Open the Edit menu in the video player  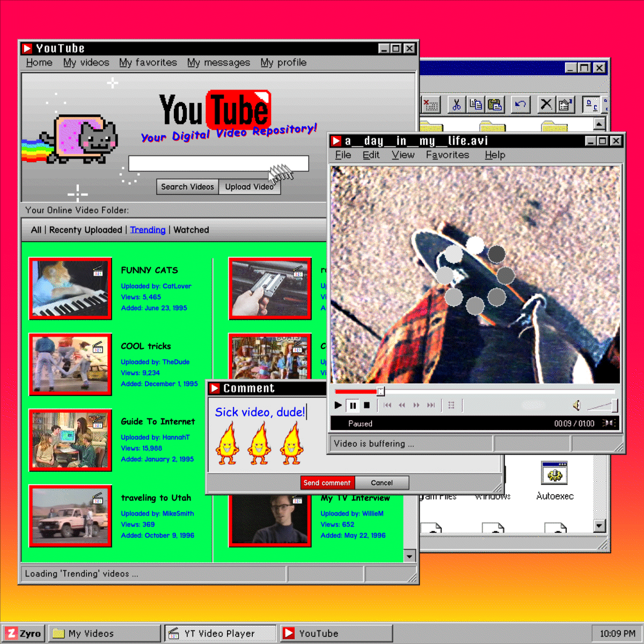click(x=371, y=155)
